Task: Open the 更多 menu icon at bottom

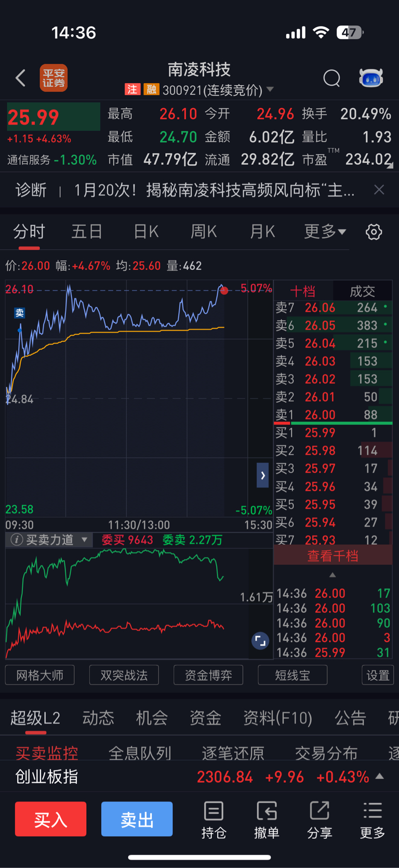Action: pos(373,820)
